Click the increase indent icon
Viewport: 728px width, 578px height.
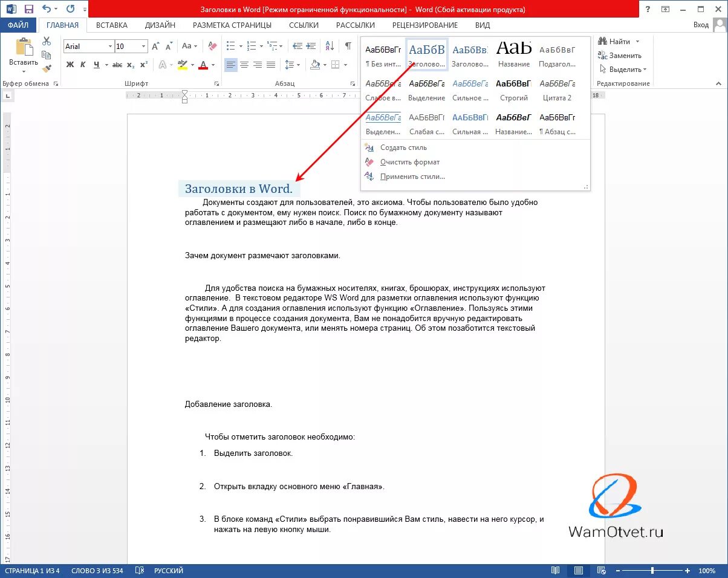click(311, 47)
